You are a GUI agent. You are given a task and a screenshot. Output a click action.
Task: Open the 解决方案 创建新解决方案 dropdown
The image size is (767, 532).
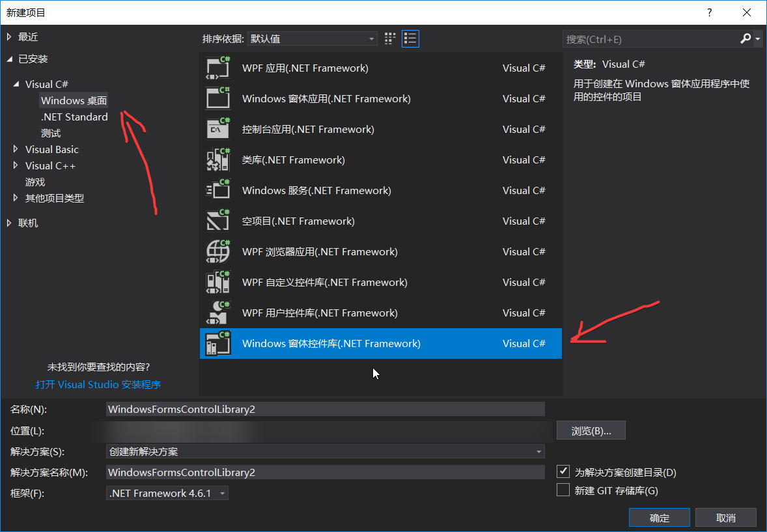tap(326, 451)
